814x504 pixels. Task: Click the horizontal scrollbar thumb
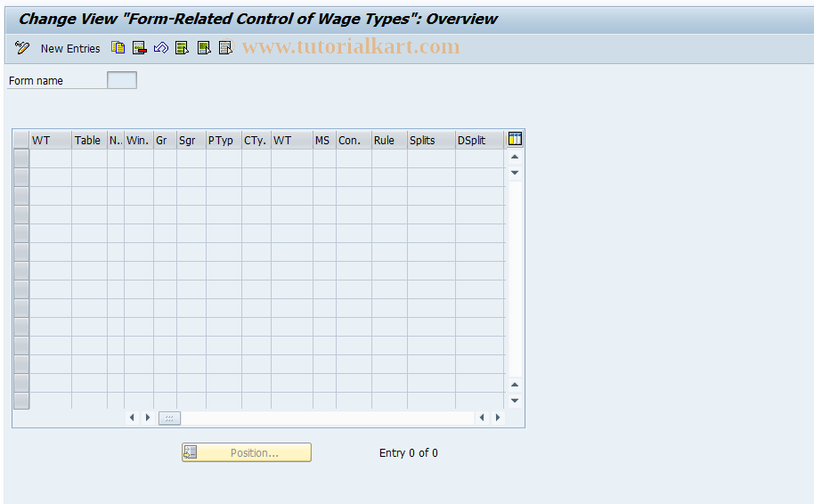click(169, 418)
